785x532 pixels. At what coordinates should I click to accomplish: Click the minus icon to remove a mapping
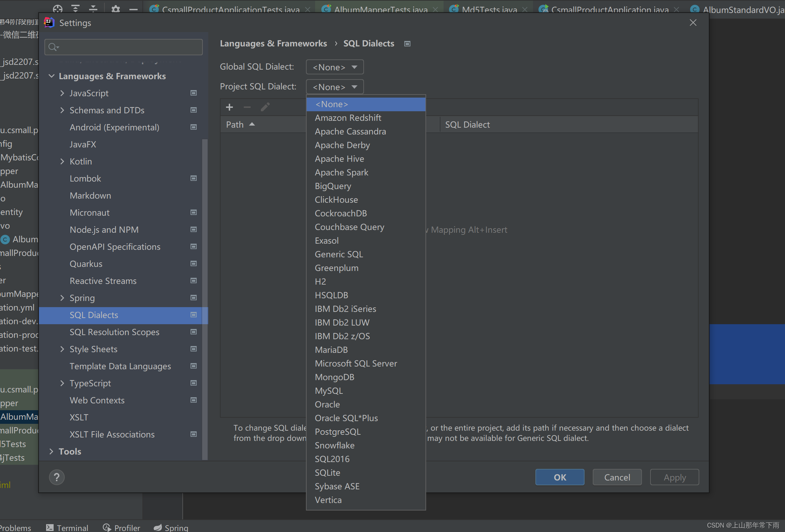(x=247, y=107)
